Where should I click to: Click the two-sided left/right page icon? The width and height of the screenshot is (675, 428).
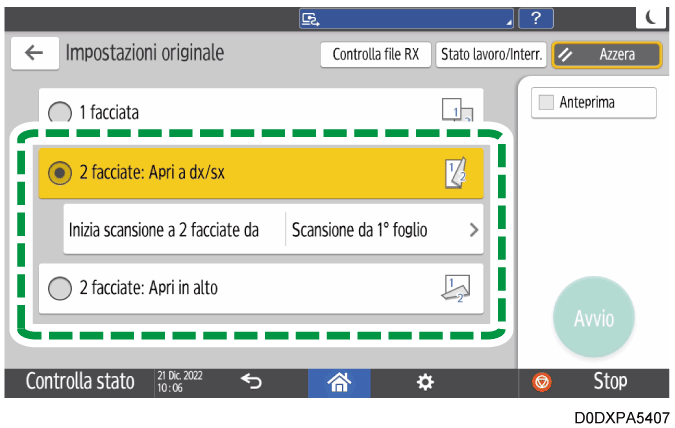[455, 173]
